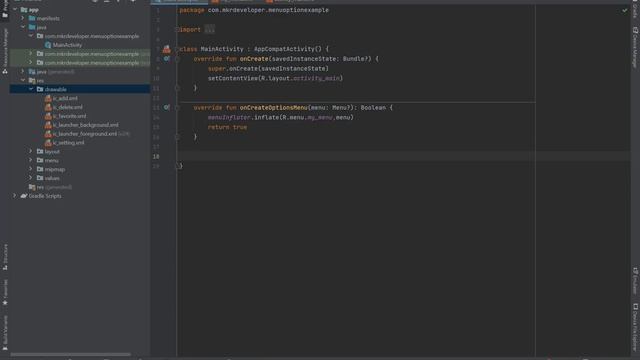Open the Device Manager side panel
The width and height of the screenshot is (640, 360).
(635, 47)
